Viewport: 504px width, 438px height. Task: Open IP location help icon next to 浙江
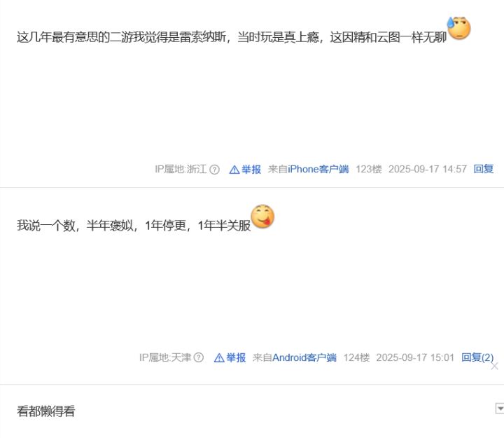pos(214,170)
